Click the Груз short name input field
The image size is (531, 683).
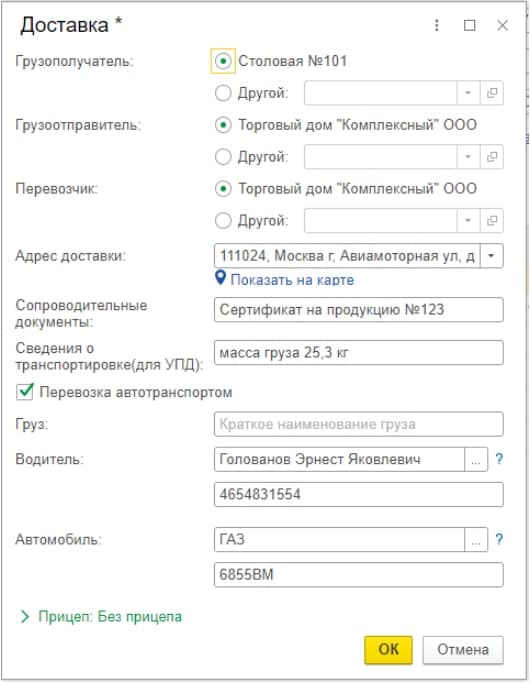tap(359, 424)
